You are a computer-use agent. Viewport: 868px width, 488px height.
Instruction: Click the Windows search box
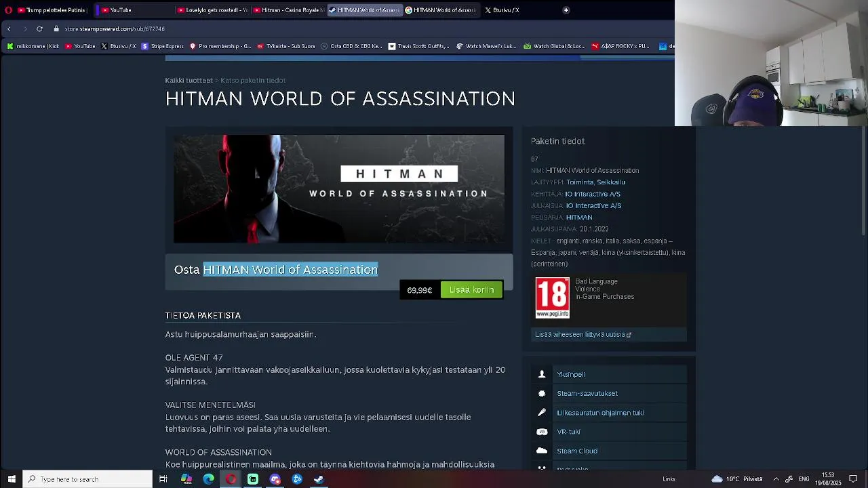(87, 479)
